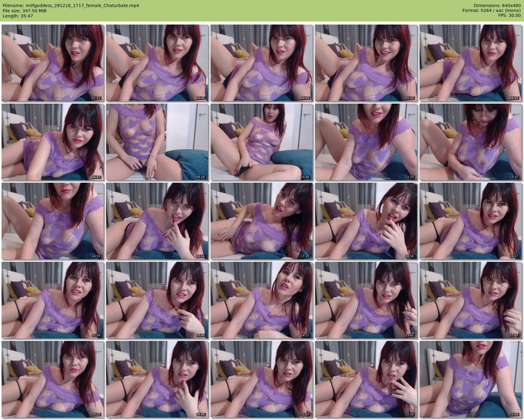Click the thumbnail timestamped 25:42
524x420 pixels.
366,300
